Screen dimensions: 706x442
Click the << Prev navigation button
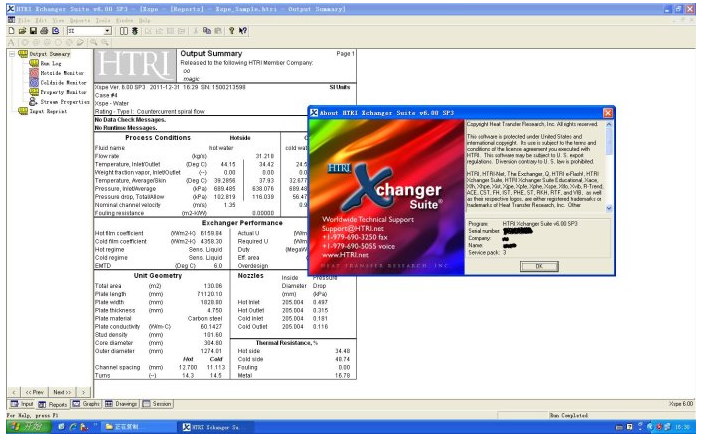pyautogui.click(x=35, y=392)
